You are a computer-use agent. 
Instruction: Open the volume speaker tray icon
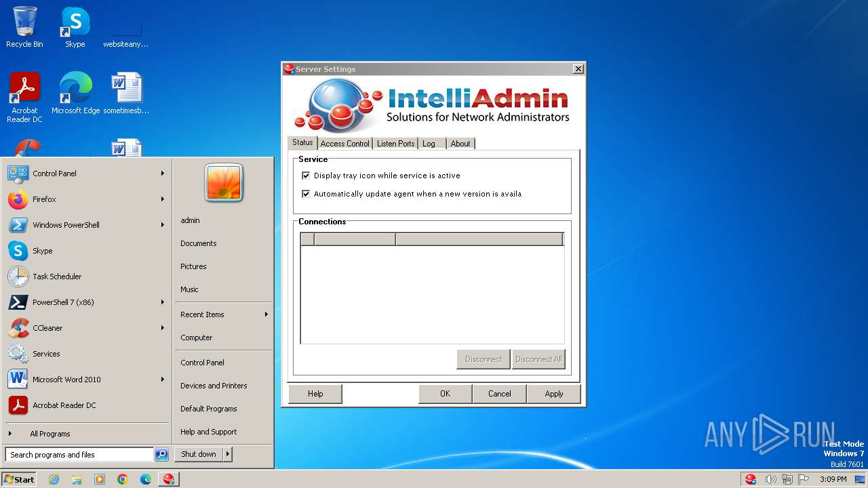point(770,479)
